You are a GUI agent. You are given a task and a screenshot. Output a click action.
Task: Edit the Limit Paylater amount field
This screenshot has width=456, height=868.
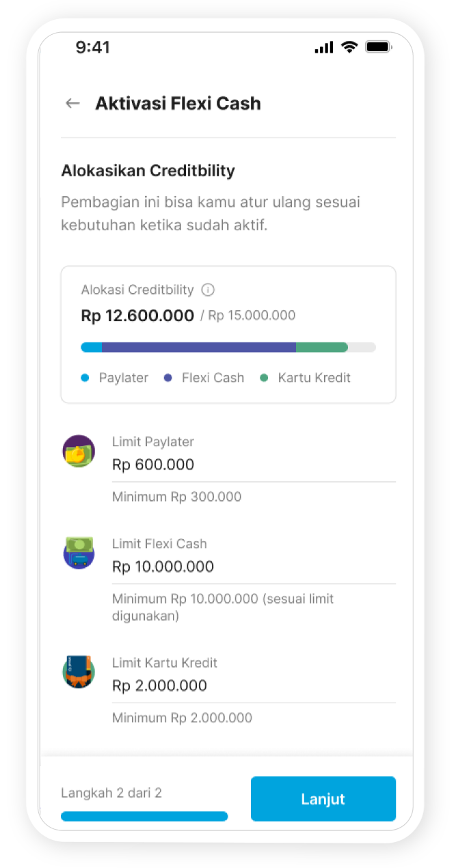[x=253, y=465]
